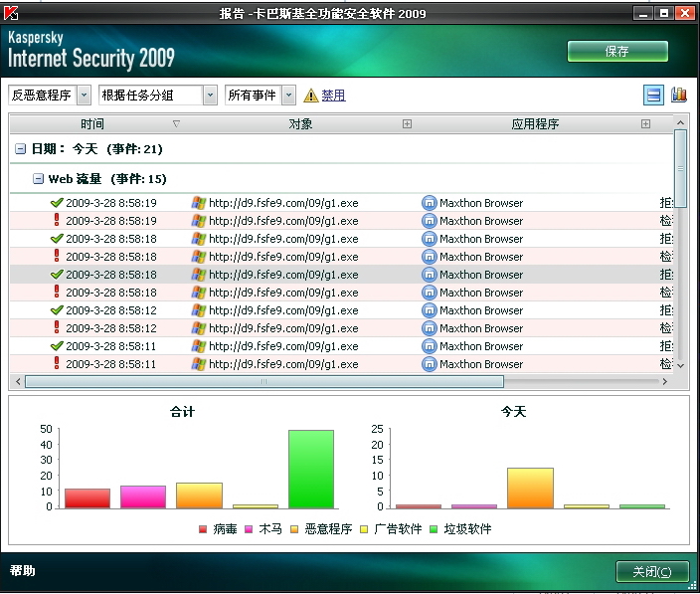
Task: Click the vertical scrollbar thumb
Action: coord(680,169)
